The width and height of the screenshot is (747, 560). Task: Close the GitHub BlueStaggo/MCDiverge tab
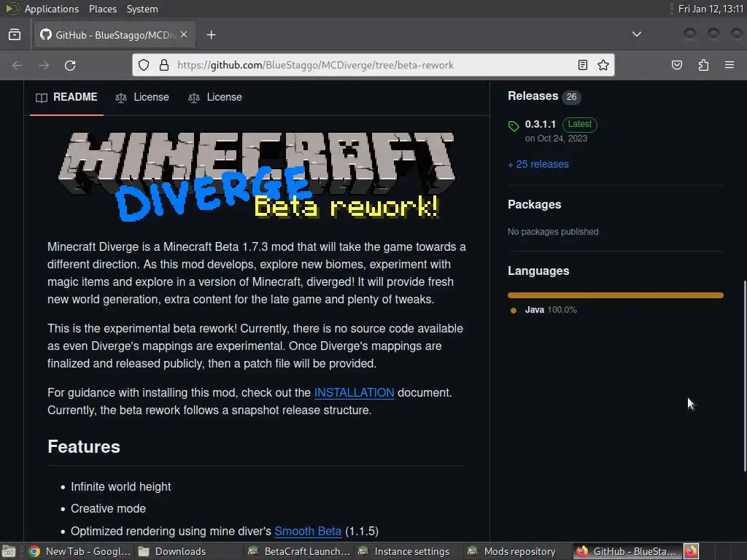(x=184, y=35)
